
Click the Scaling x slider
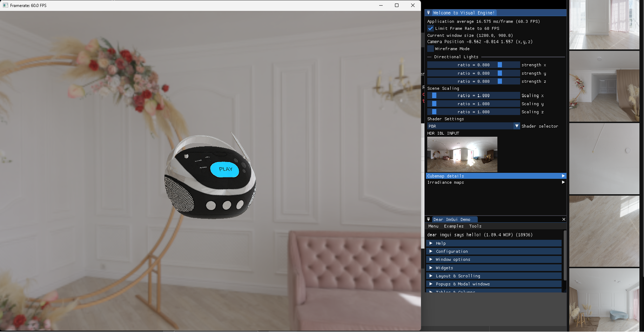click(474, 95)
